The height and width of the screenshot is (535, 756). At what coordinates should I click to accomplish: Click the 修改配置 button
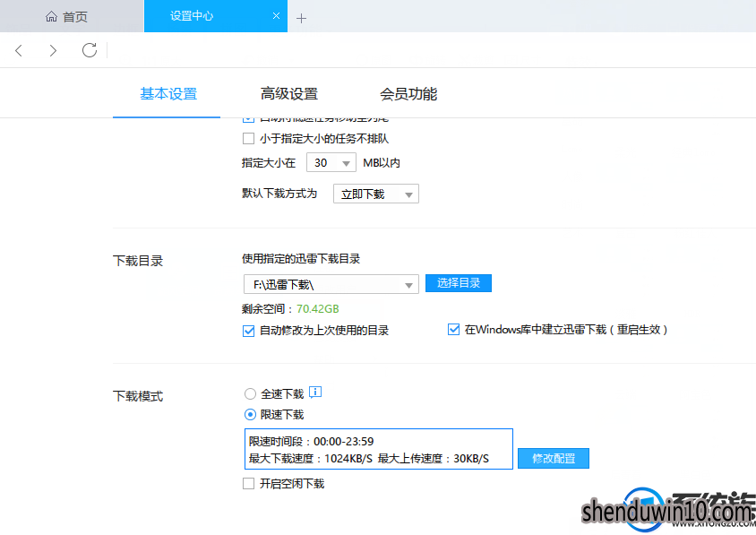coord(554,458)
